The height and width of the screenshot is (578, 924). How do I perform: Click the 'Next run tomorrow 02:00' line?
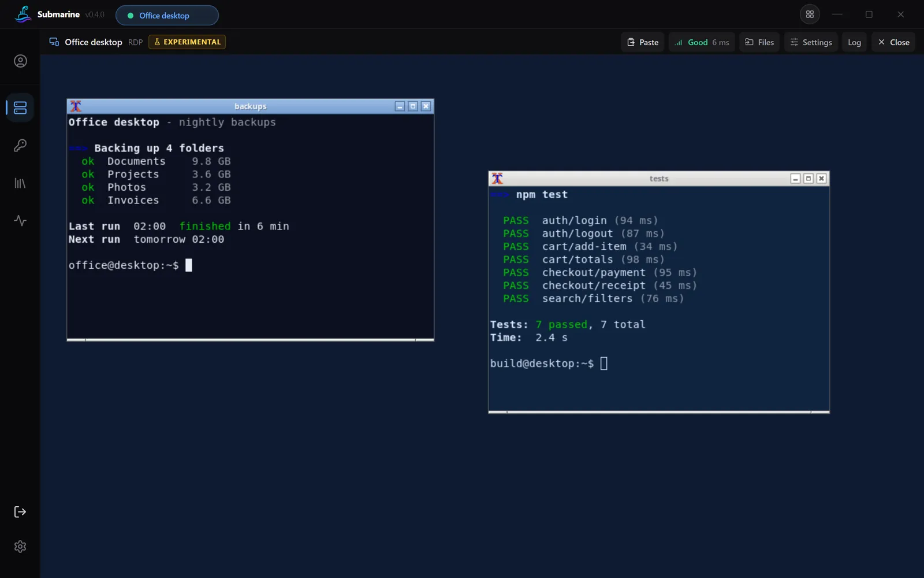[x=146, y=239]
